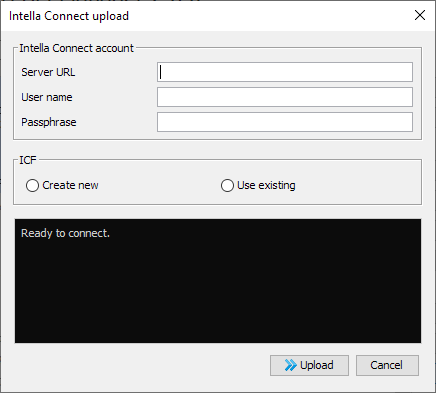Start the Upload to Intella Connect
This screenshot has height=393, width=436.
pos(309,365)
